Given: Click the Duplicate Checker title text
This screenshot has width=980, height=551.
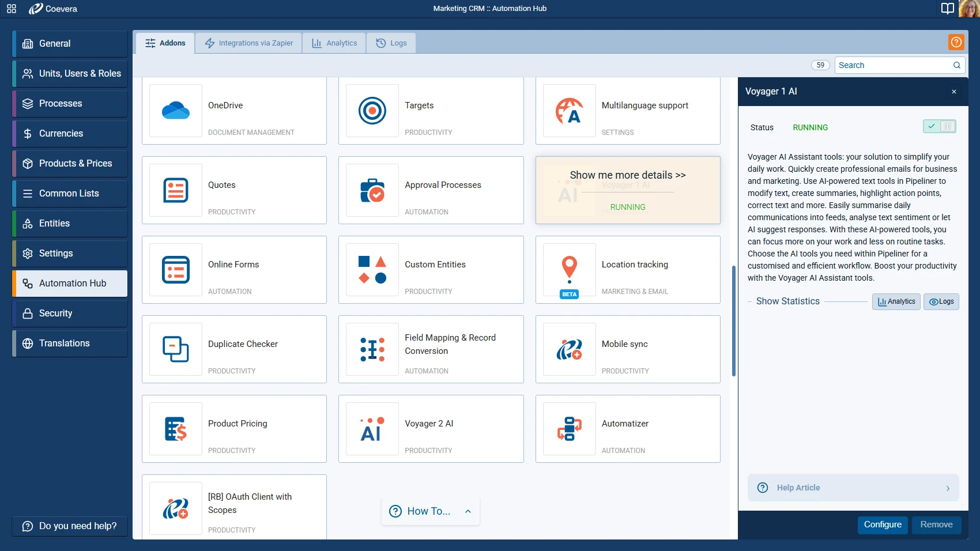Looking at the screenshot, I should tap(243, 344).
